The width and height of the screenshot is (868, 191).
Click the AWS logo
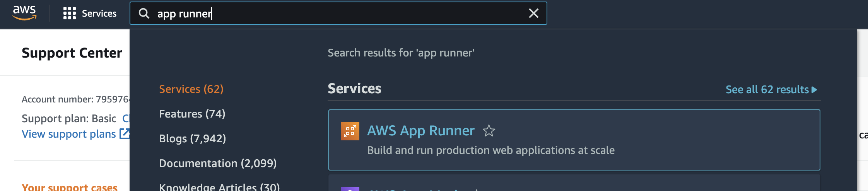point(24,12)
